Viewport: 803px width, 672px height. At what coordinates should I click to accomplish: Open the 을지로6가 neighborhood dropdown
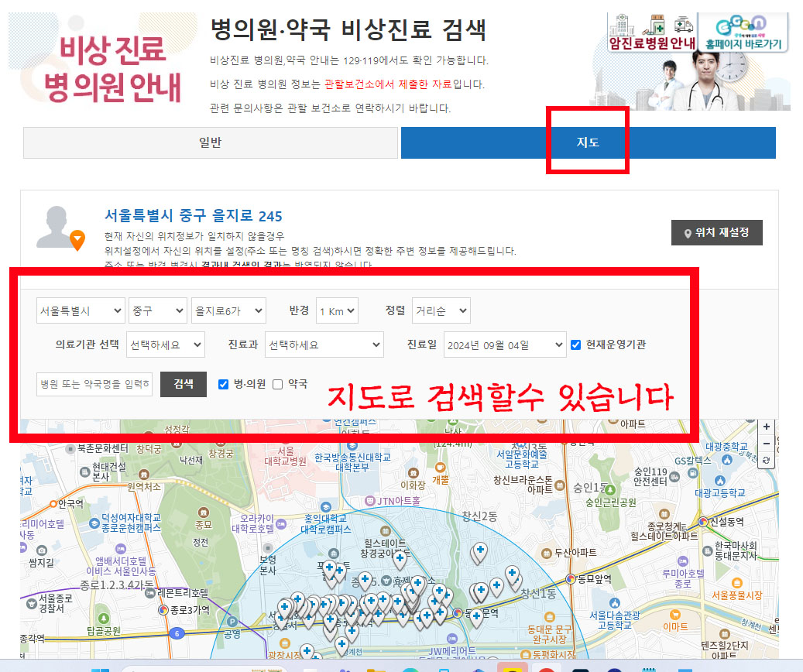(228, 310)
